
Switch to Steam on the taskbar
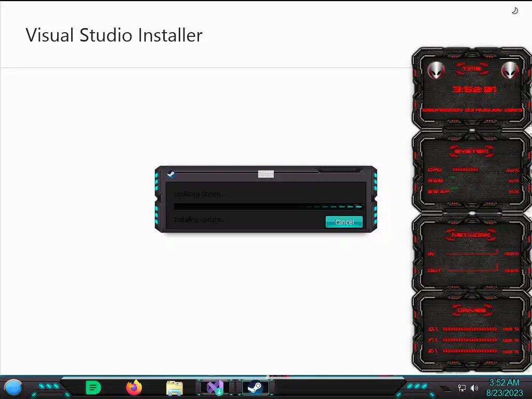(x=255, y=388)
